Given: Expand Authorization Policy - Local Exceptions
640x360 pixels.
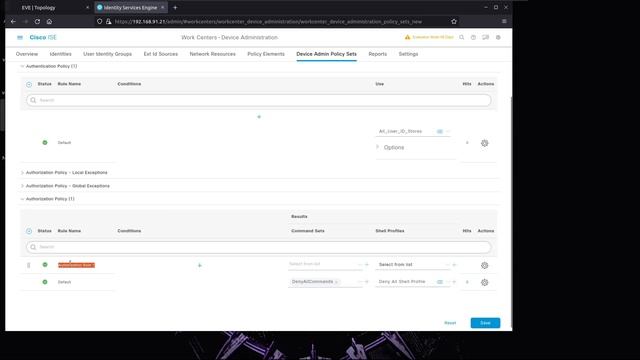Looking at the screenshot, I should (x=22, y=173).
